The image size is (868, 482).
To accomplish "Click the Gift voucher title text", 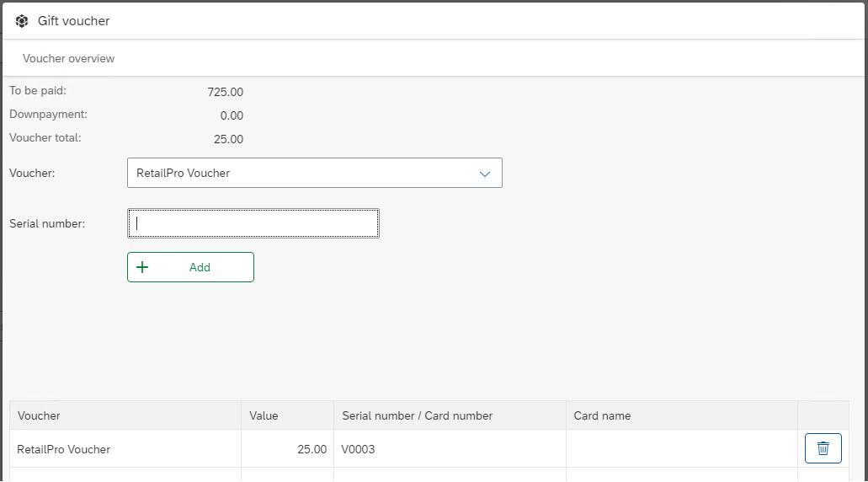I will tap(74, 21).
